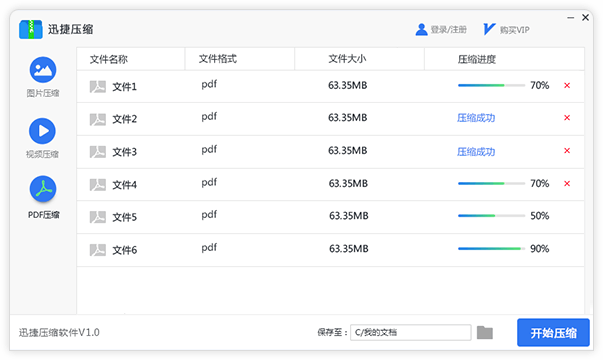Click the 迅捷压缩 app logo
603x360 pixels.
[x=31, y=29]
